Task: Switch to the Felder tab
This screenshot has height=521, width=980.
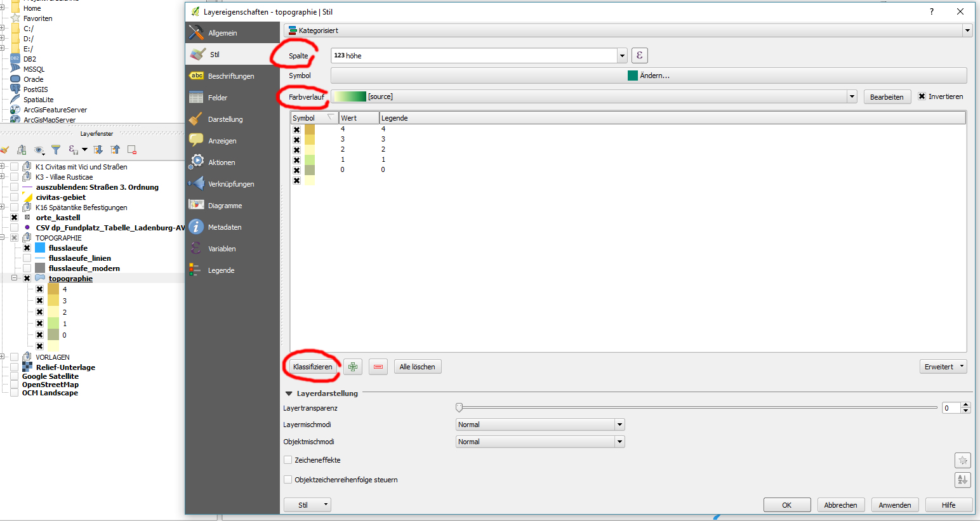Action: tap(232, 98)
